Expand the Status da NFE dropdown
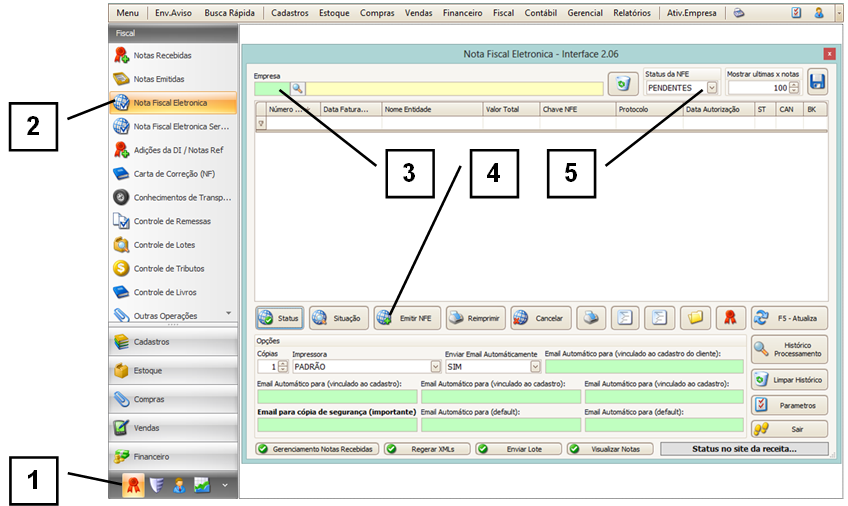Screen dimensions: 848x506 [712, 88]
